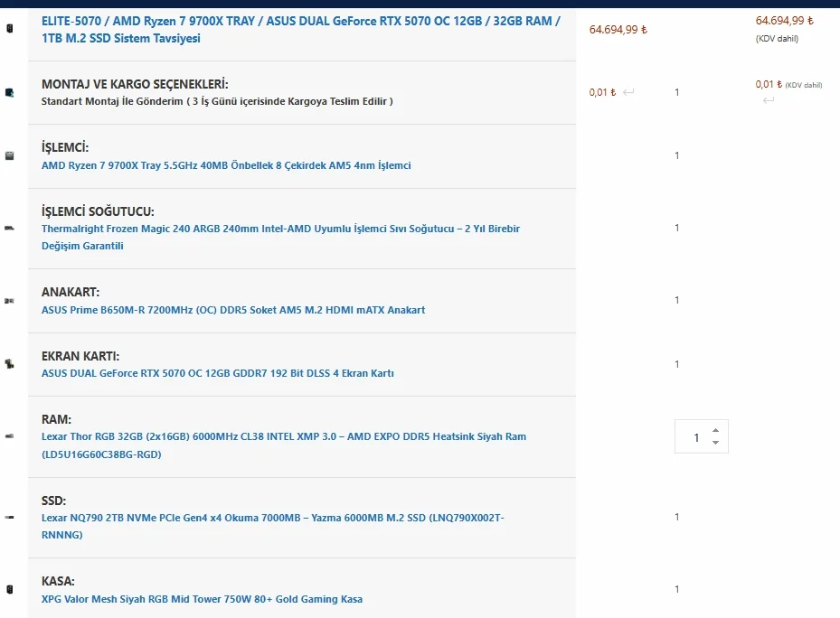840x618 pixels.
Task: Click the ANAKART heading
Action: [x=71, y=293]
